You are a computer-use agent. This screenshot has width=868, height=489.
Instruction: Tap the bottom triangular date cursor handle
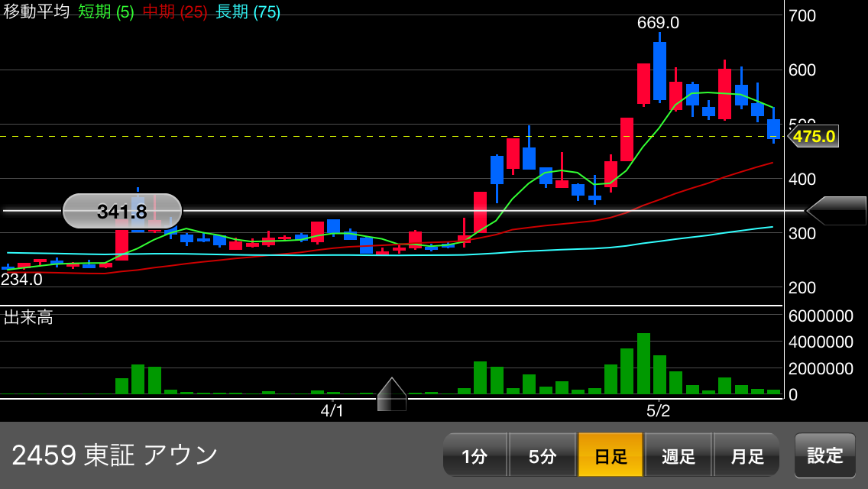point(391,394)
